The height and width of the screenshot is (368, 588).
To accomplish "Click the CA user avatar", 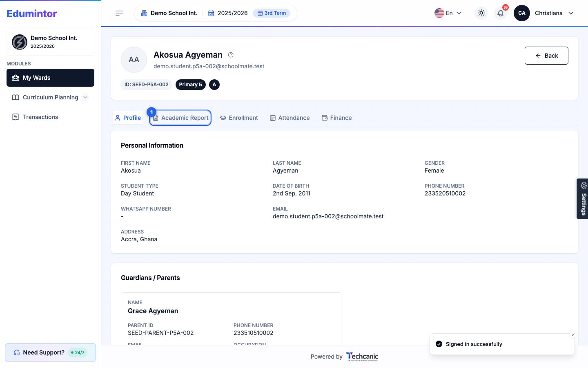I will click(522, 13).
